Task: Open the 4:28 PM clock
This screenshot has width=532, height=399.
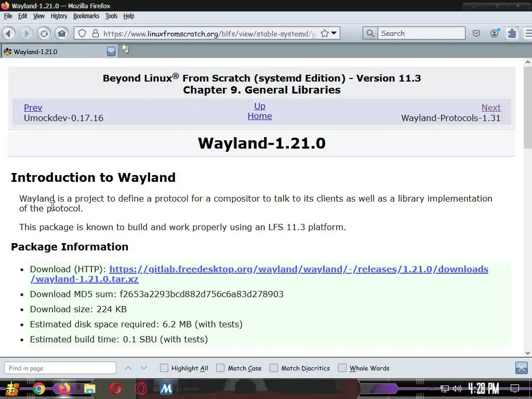Action: point(484,389)
